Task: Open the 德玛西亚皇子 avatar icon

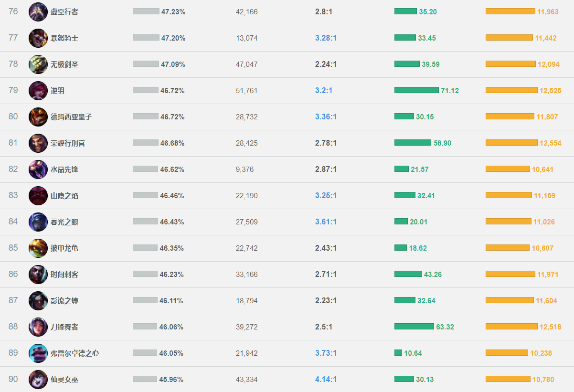Action: click(x=38, y=117)
